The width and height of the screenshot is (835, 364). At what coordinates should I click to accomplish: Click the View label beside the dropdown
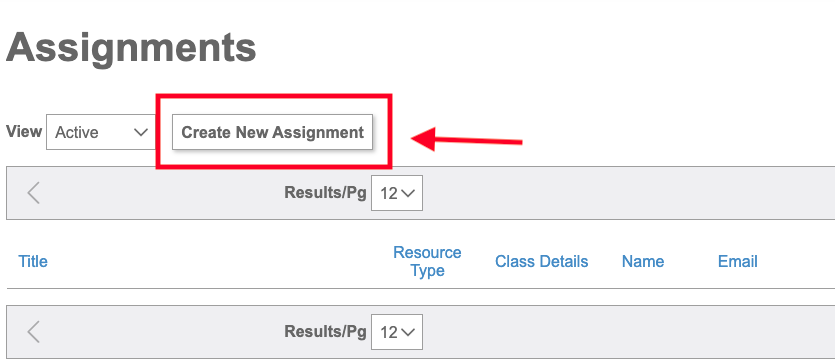pyautogui.click(x=24, y=131)
